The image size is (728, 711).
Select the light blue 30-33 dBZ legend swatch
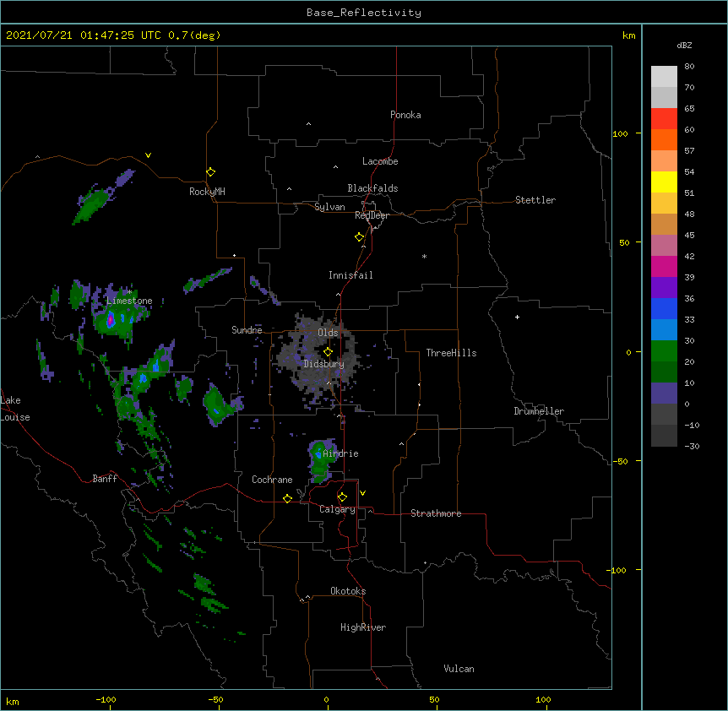(664, 329)
